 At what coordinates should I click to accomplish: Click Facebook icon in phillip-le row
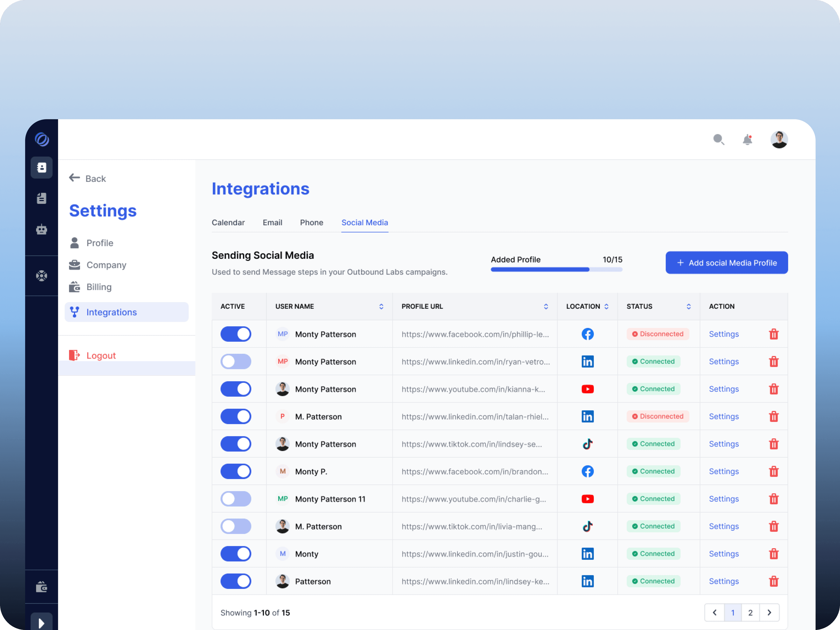pyautogui.click(x=588, y=334)
